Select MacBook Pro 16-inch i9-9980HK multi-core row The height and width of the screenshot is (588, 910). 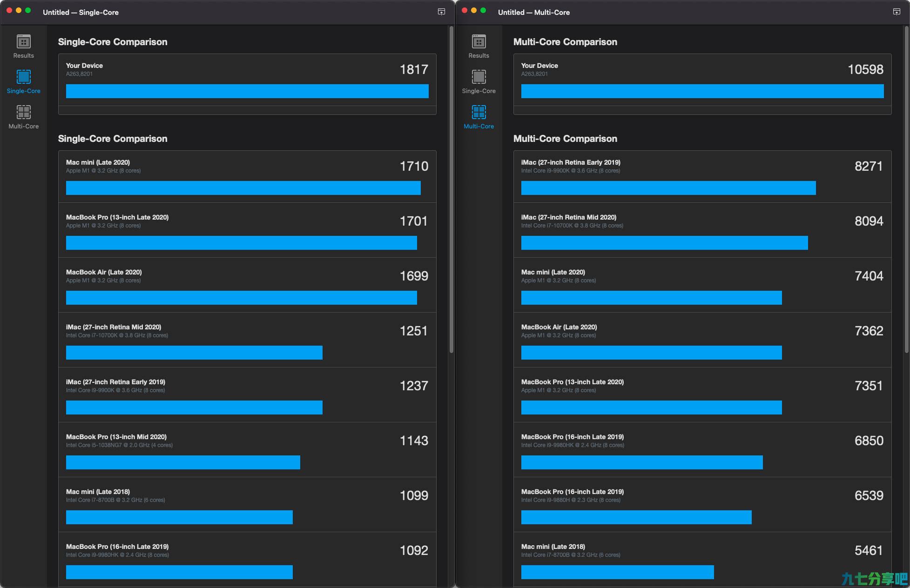click(702, 450)
